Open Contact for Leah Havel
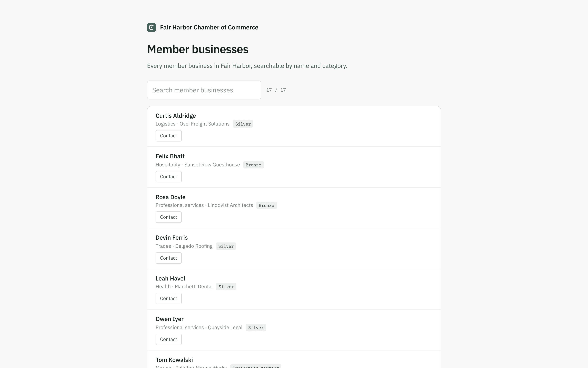The height and width of the screenshot is (368, 588). 169,298
